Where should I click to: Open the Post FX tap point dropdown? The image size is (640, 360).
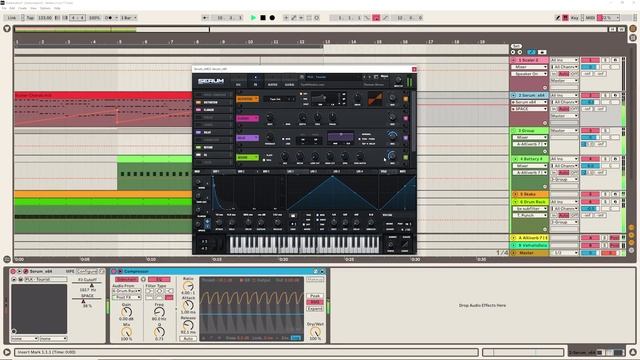[x=127, y=298]
